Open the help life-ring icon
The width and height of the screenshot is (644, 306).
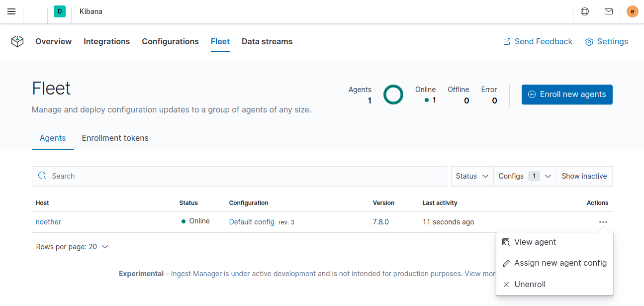tap(584, 11)
